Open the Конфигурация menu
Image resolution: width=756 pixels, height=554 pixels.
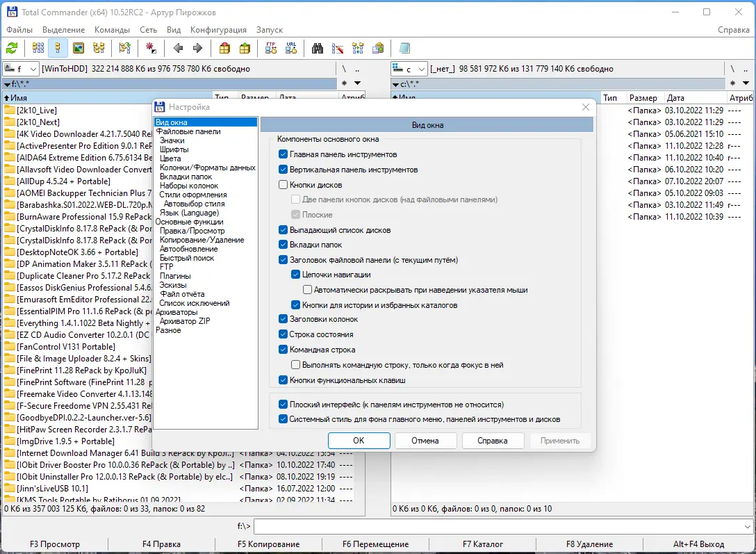218,30
